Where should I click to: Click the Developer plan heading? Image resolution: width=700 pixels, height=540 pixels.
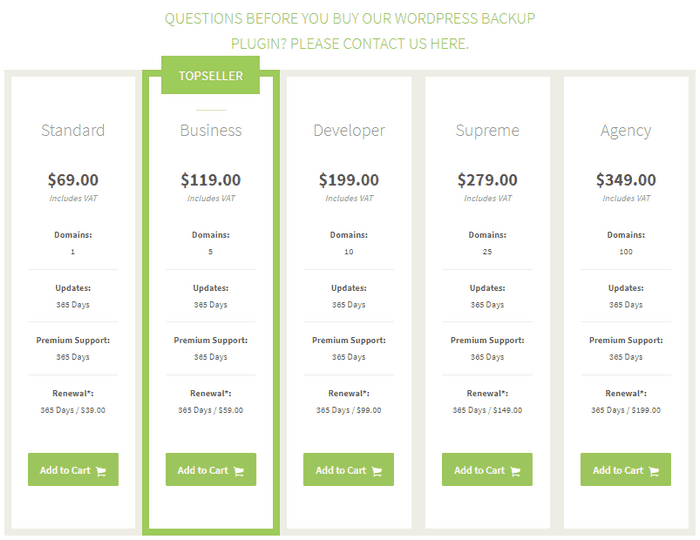(x=349, y=131)
